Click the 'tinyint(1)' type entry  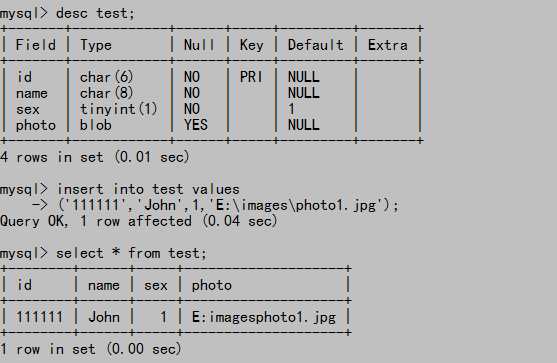118,109
